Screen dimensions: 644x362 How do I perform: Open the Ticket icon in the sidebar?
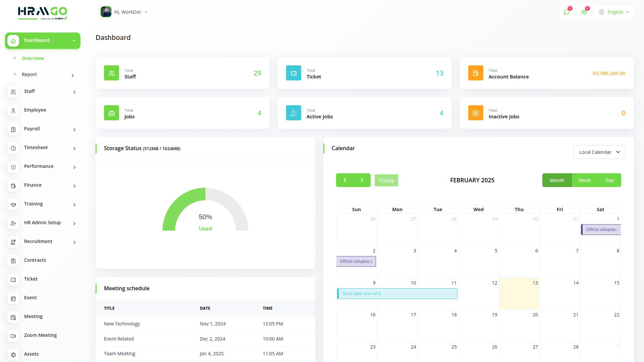(13, 280)
